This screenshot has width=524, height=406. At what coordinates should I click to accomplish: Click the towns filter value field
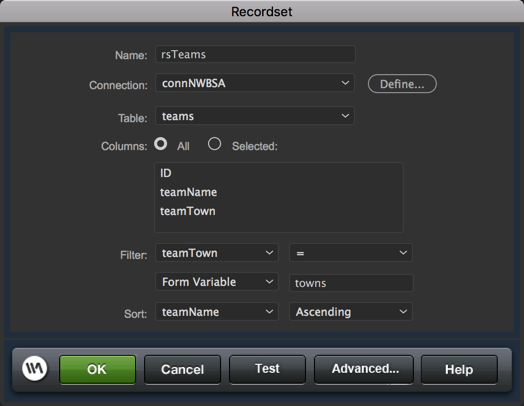(x=351, y=283)
